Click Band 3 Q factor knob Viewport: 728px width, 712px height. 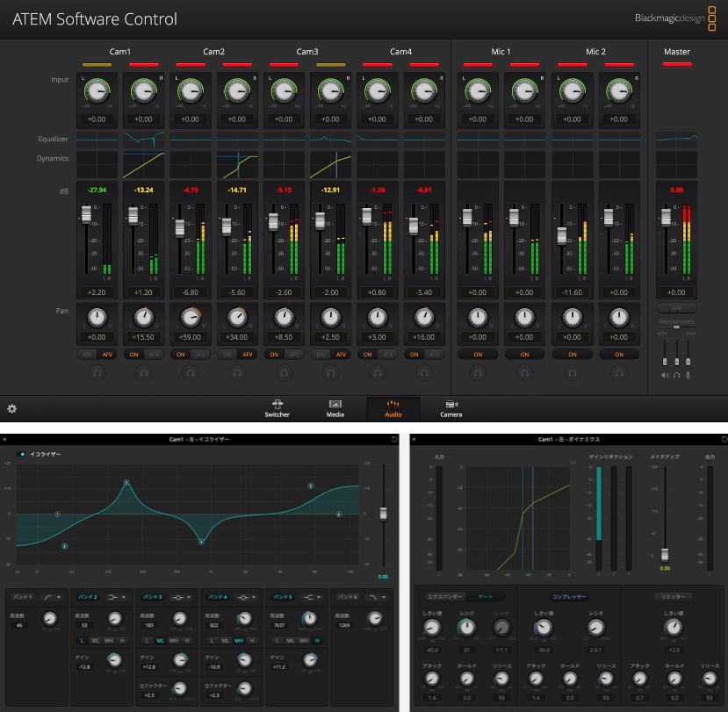point(180,688)
